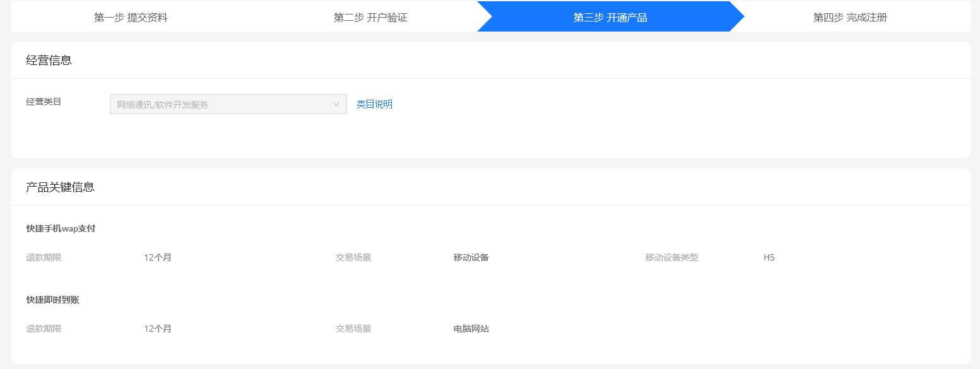Click the 移动设备 transaction scene value

471,257
